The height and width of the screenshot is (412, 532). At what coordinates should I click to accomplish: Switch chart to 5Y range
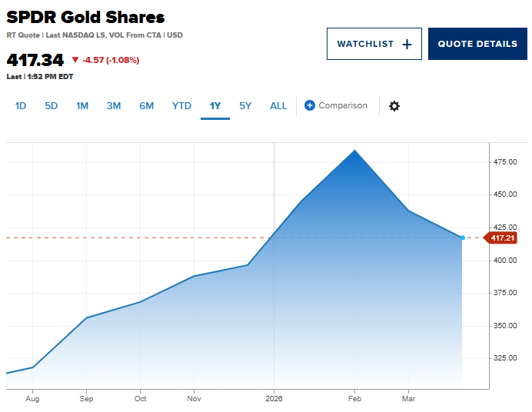tap(245, 106)
